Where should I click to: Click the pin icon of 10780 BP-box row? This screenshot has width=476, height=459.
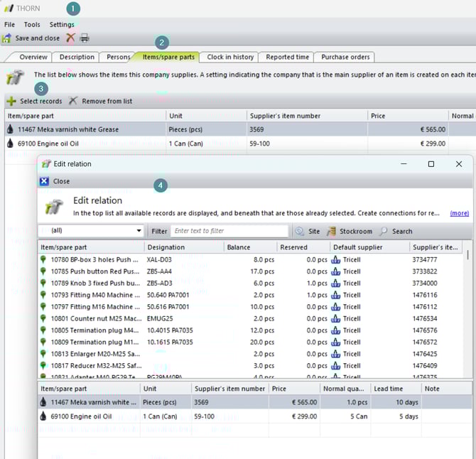43,259
